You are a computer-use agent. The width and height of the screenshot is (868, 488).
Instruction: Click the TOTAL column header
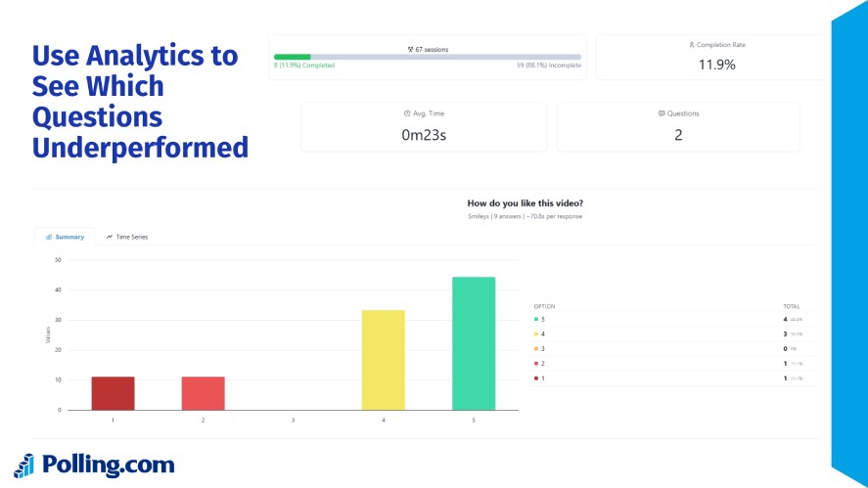[791, 306]
